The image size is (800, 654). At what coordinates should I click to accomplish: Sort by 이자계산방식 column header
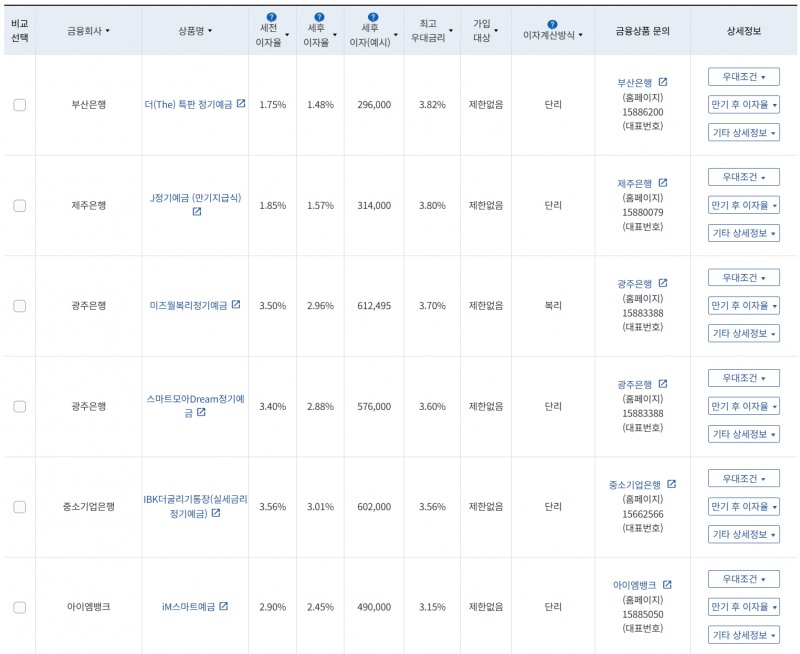coord(553,35)
